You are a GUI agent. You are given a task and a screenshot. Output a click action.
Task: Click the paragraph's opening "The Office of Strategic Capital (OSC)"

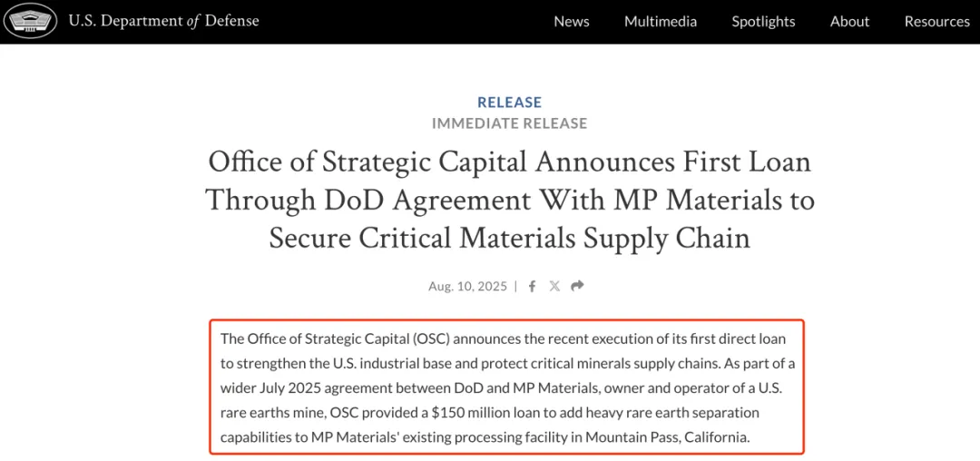coord(335,339)
